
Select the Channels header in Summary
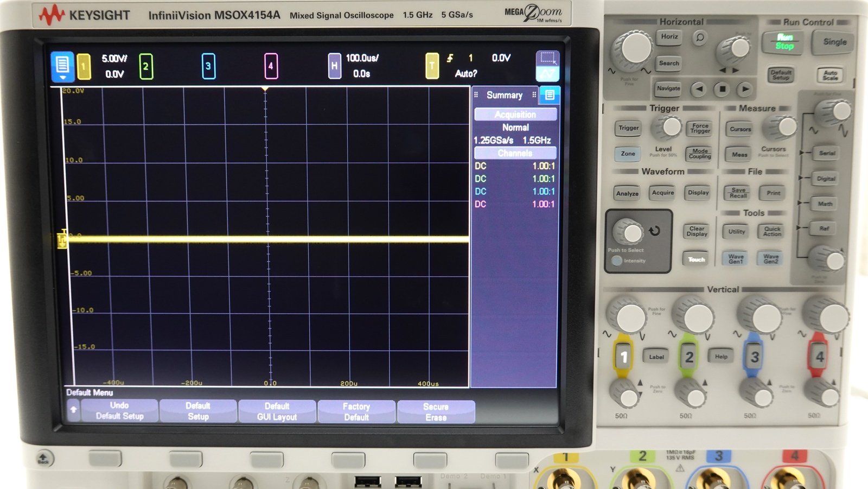[515, 153]
